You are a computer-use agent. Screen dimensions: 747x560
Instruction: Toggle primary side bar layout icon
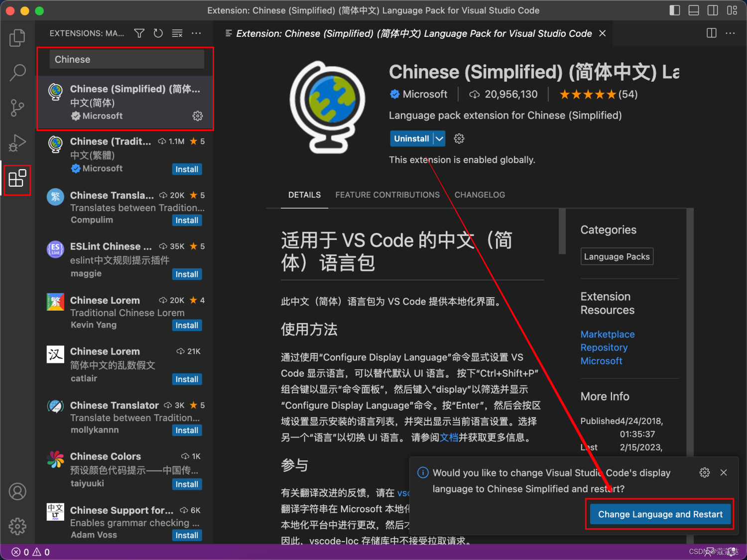[675, 10]
